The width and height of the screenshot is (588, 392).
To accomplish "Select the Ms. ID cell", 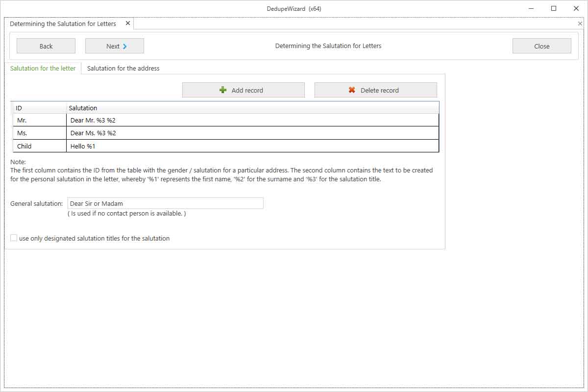I will pyautogui.click(x=39, y=133).
